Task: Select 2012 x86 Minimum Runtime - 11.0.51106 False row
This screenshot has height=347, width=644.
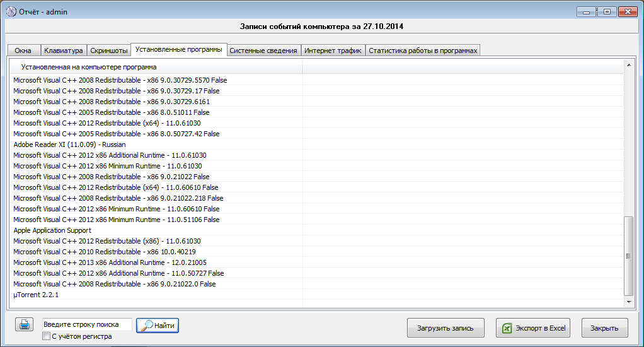Action: 316,219
